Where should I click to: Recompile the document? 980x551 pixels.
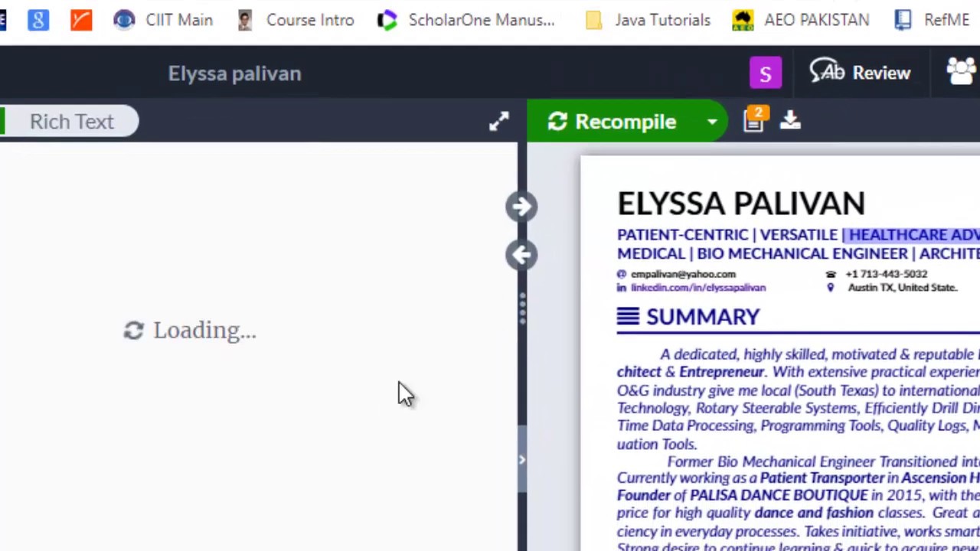[612, 122]
